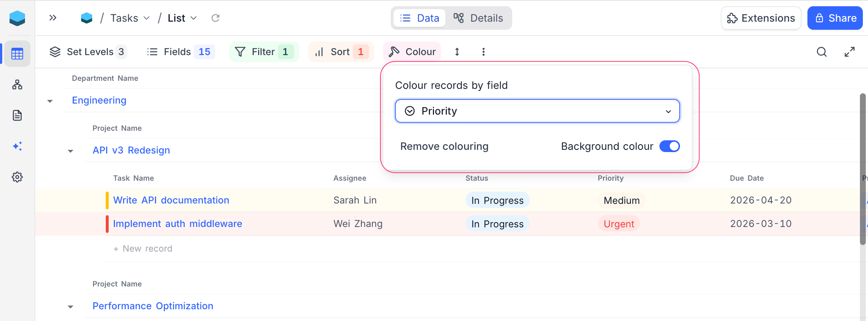Collapse the API v3 Redesign project
The width and height of the screenshot is (868, 321).
click(70, 151)
